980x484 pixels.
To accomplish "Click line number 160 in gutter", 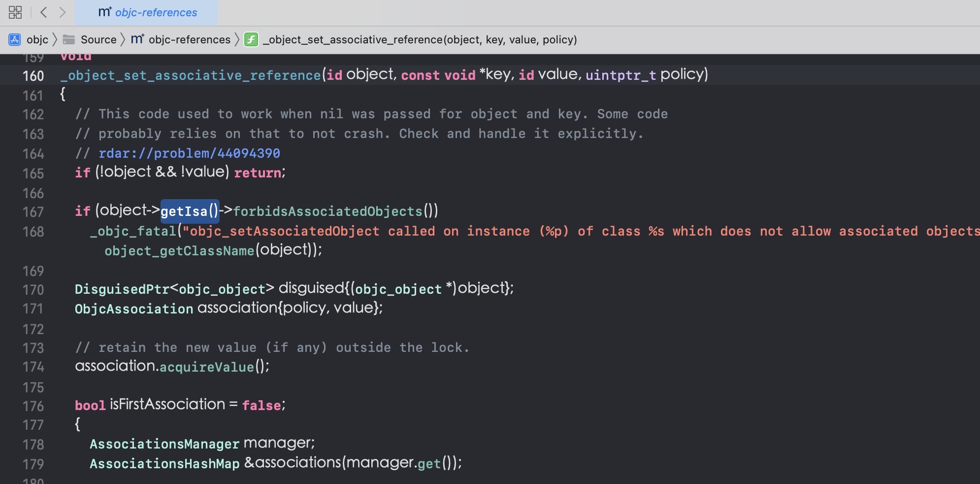I will click(33, 76).
